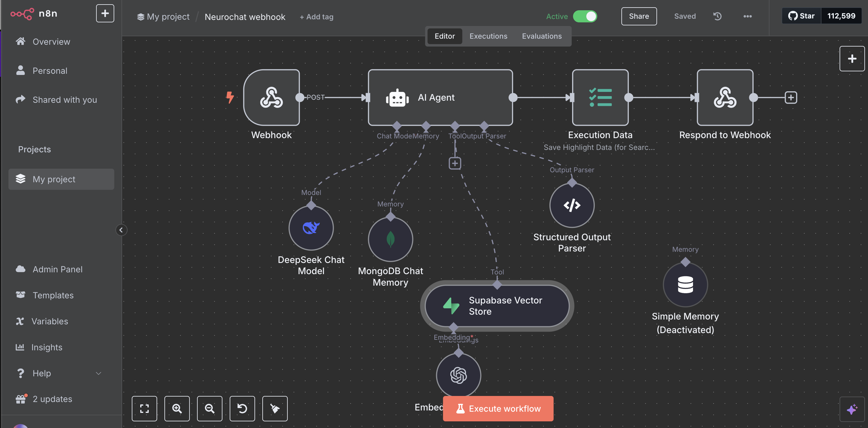Viewport: 868px width, 428px height.
Task: Switch to the Executions tab
Action: 488,36
